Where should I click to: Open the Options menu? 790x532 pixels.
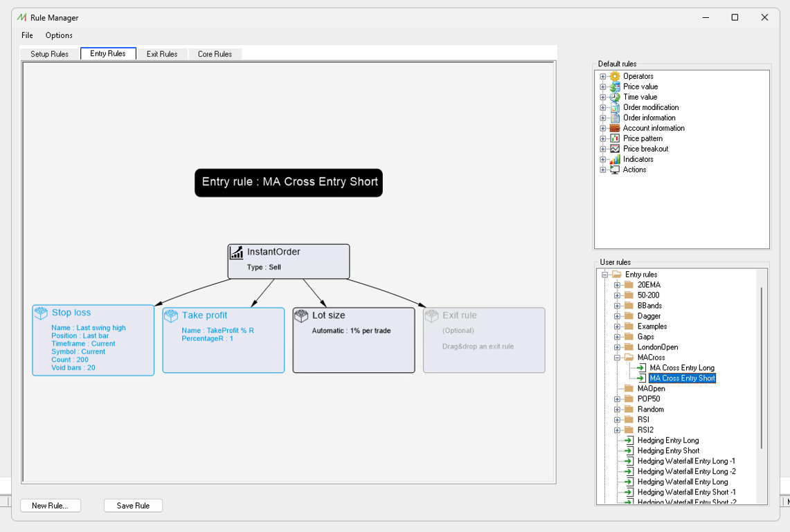click(59, 35)
